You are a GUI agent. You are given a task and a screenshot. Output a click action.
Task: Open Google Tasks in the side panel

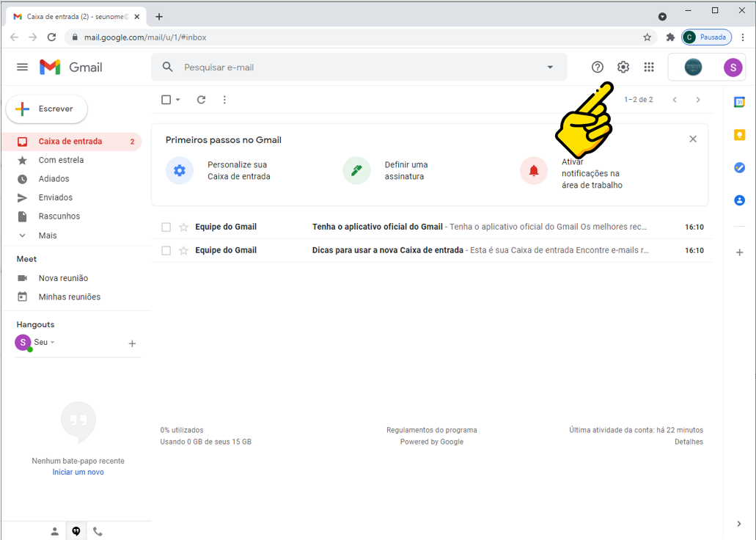coord(739,167)
